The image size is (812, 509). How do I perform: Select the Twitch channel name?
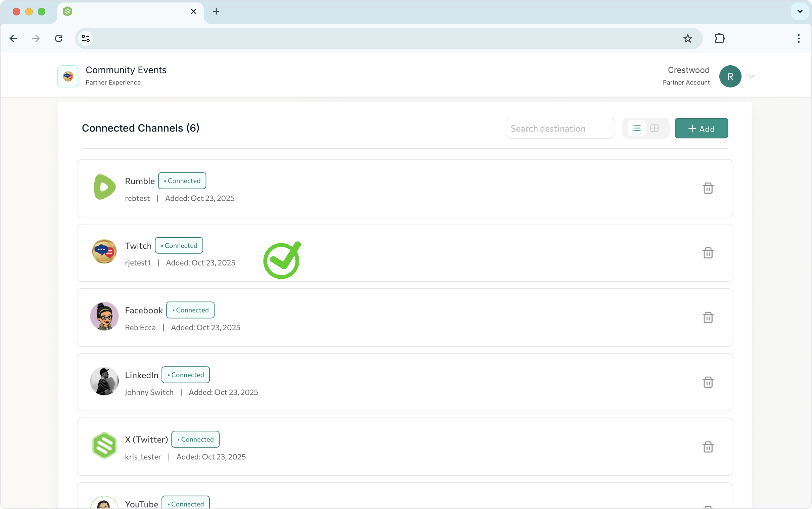pos(138,246)
